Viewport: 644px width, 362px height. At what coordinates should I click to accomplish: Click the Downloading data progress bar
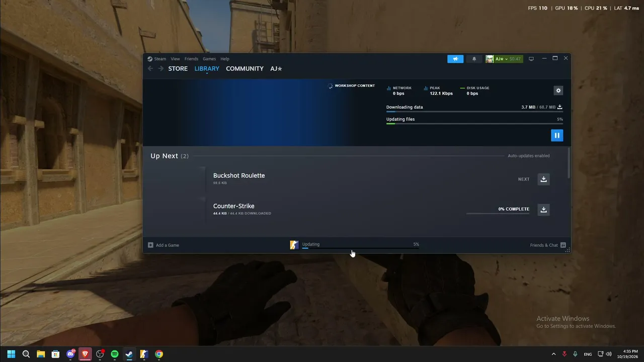474,112
